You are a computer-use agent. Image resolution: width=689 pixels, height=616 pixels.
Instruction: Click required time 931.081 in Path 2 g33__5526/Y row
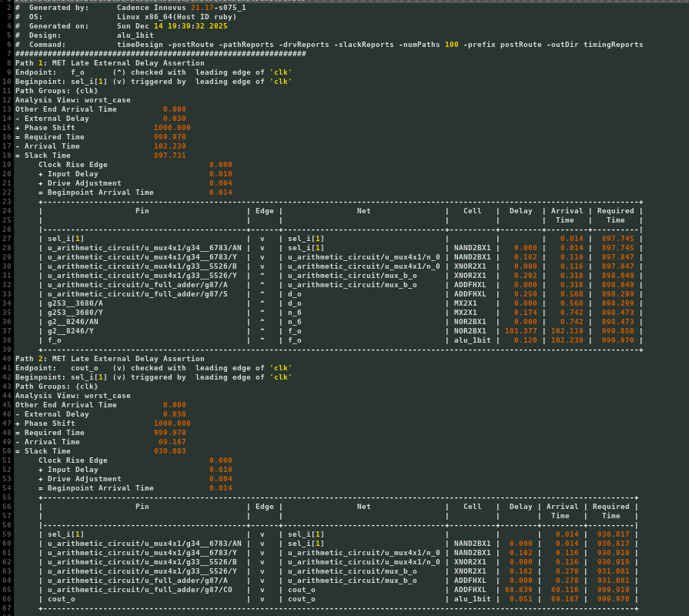613,571
